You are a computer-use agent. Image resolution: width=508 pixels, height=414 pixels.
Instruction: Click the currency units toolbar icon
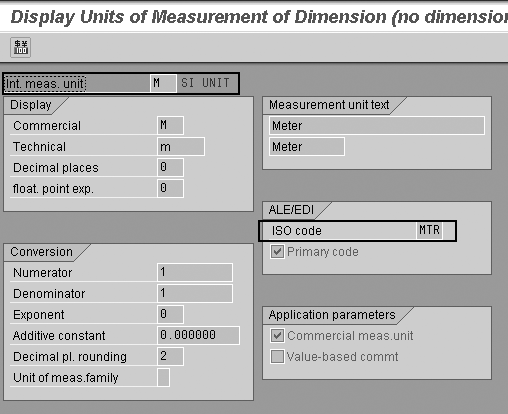(21, 47)
